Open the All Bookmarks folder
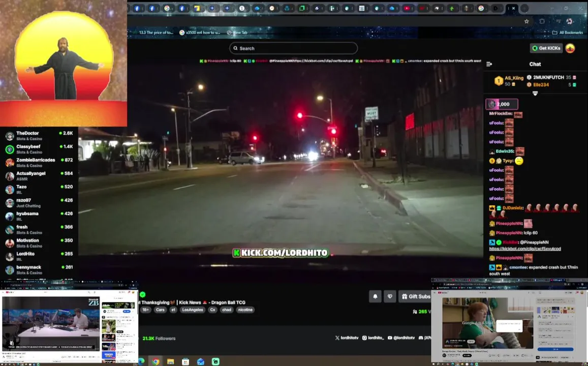The width and height of the screenshot is (588, 366). (x=567, y=33)
